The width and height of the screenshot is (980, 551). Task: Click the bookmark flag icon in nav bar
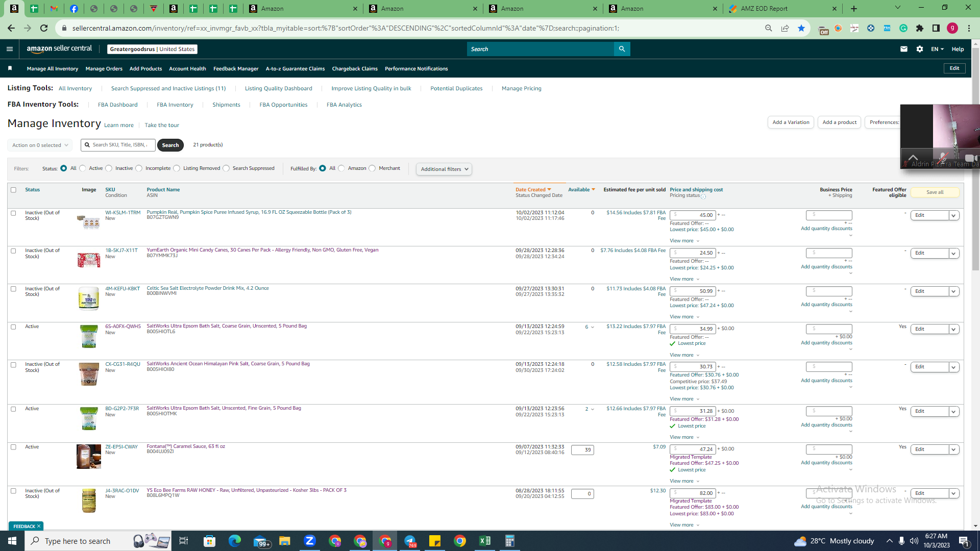[10, 68]
